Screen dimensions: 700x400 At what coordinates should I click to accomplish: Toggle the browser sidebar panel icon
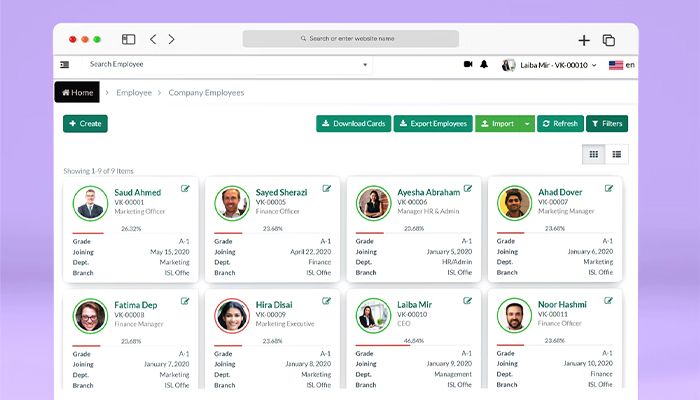point(129,39)
